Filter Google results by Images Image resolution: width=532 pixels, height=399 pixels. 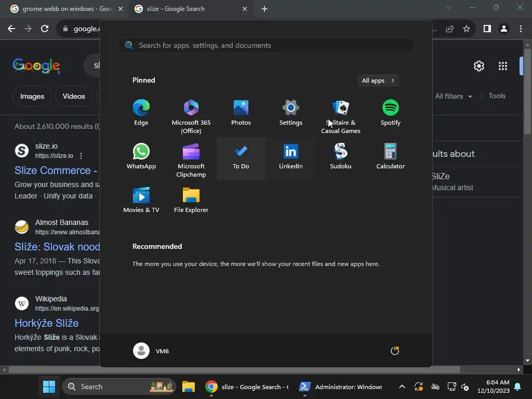(32, 96)
